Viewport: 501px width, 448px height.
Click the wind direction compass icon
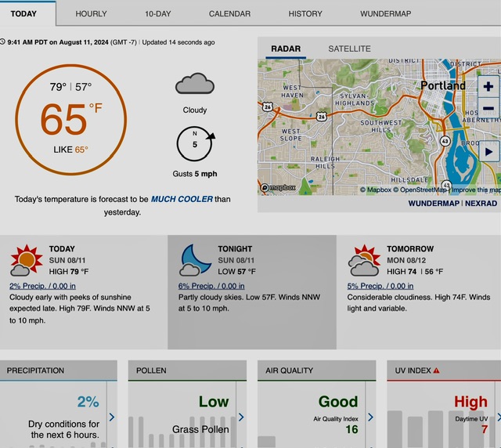coord(195,144)
